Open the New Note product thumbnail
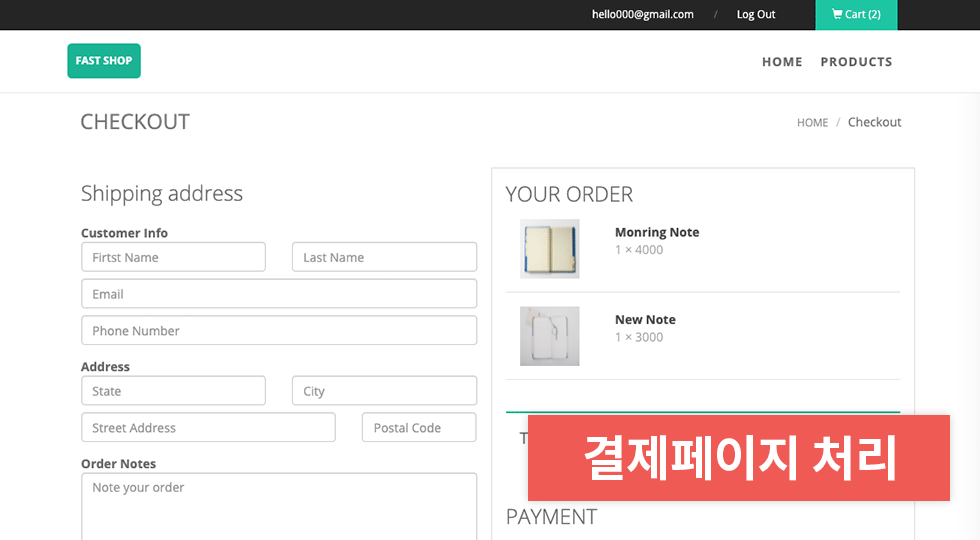The image size is (980, 540). (x=549, y=336)
